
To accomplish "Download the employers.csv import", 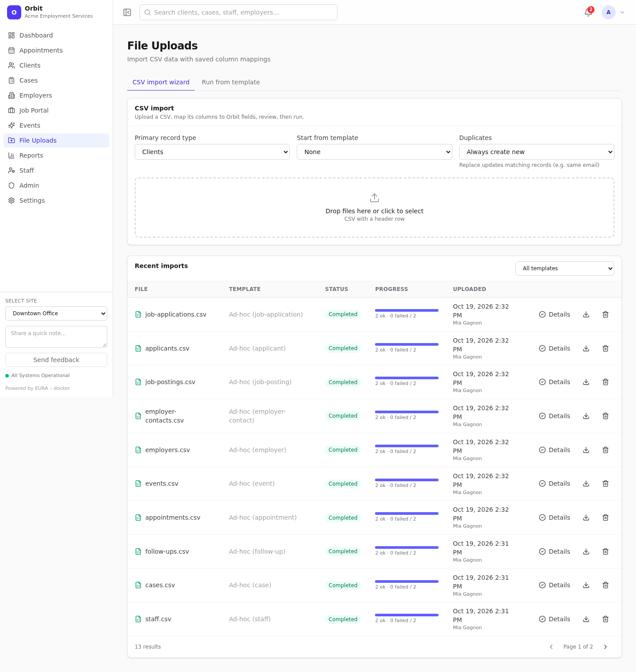I will click(x=586, y=450).
